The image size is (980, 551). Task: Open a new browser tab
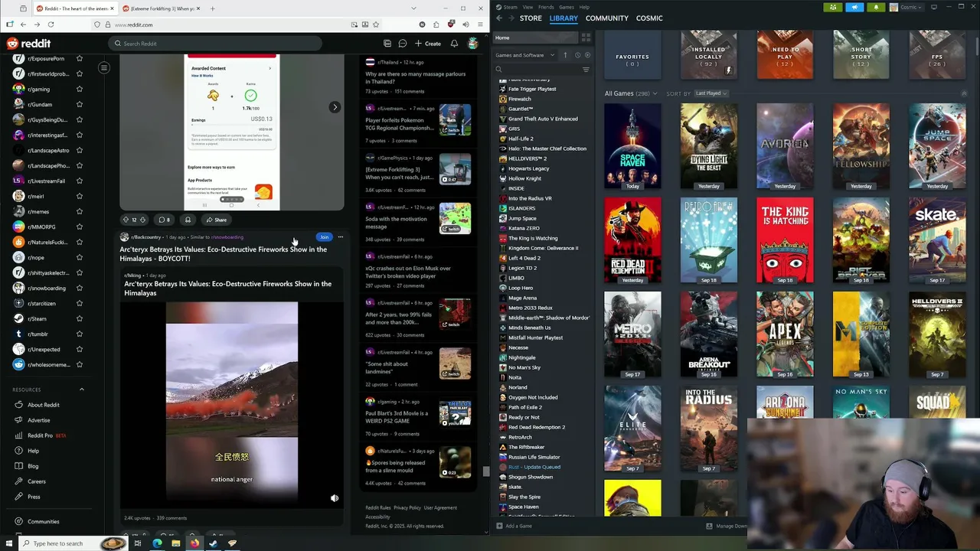212,8
